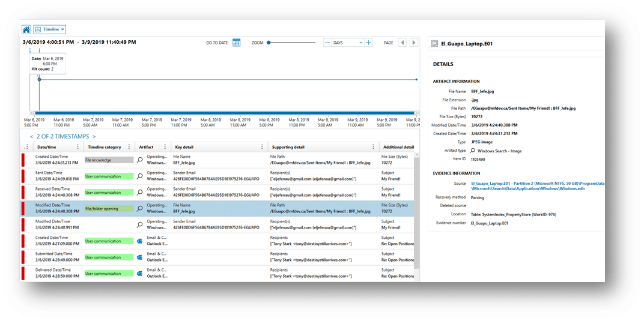The image size is (644, 321).
Task: Click the evidence icon beside El_Guapo_Laptop.E01 title
Action: pos(434,44)
